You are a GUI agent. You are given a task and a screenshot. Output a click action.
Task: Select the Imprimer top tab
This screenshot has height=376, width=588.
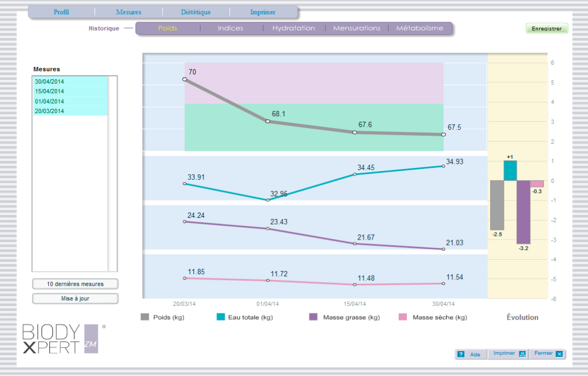(262, 12)
